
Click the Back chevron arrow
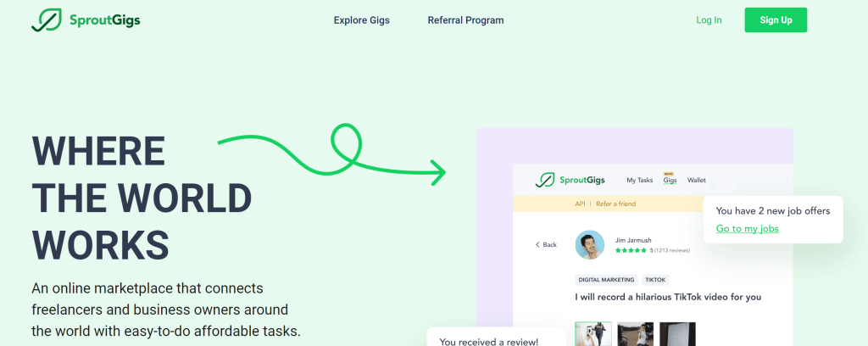point(537,244)
